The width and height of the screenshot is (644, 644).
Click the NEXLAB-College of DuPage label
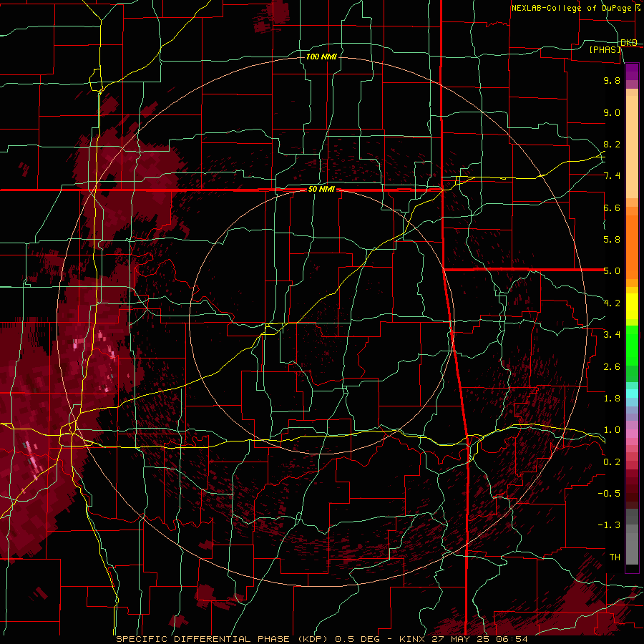point(571,8)
